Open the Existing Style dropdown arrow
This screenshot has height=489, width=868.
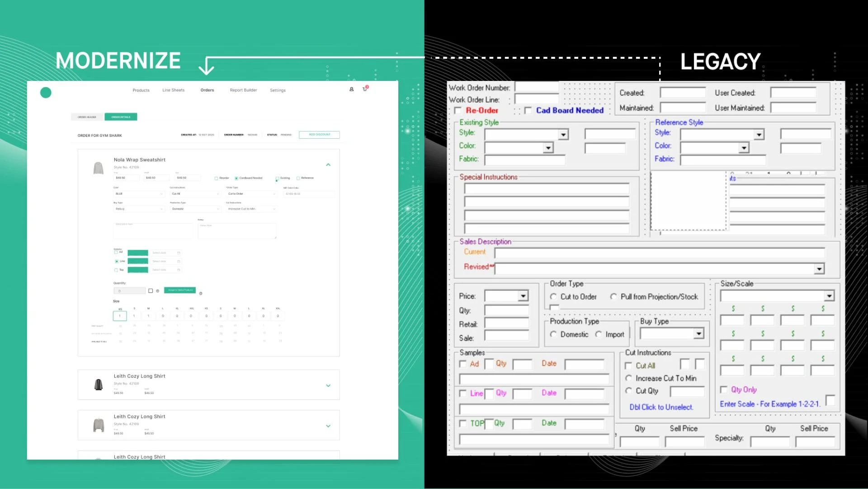pyautogui.click(x=563, y=135)
